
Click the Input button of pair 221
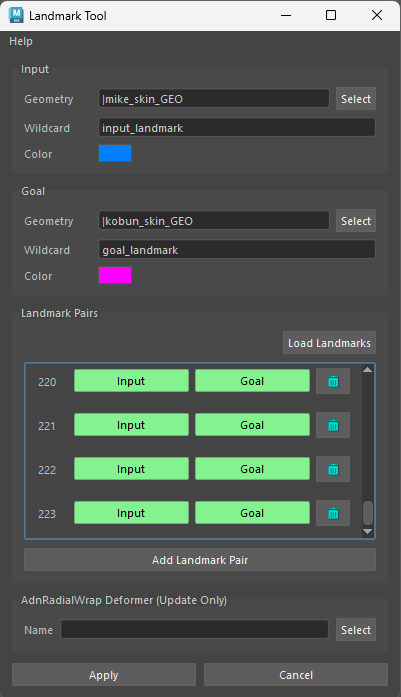pyautogui.click(x=131, y=425)
